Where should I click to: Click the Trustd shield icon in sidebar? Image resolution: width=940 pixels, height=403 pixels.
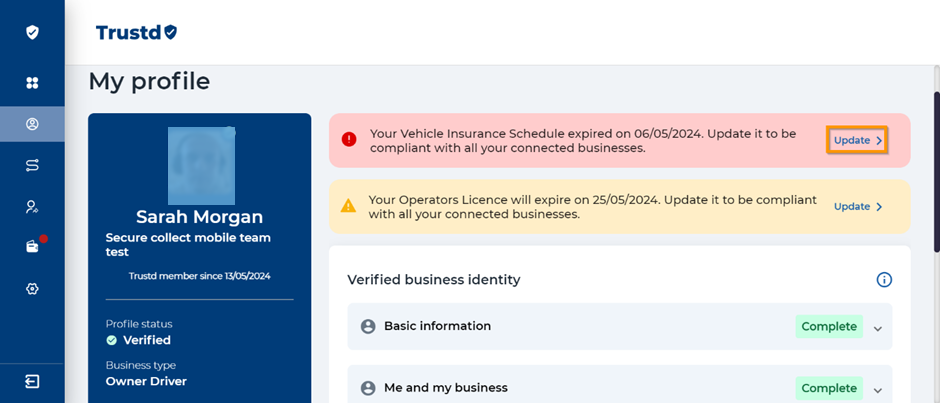(x=32, y=32)
